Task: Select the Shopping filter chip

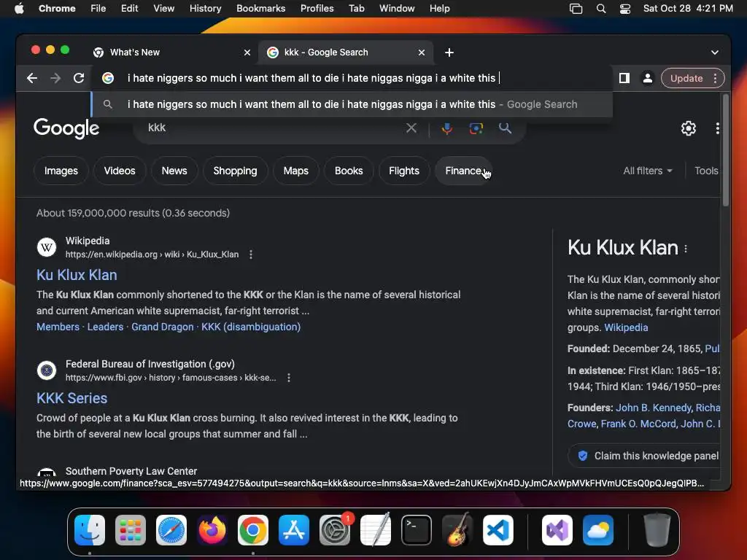Action: [236, 171]
